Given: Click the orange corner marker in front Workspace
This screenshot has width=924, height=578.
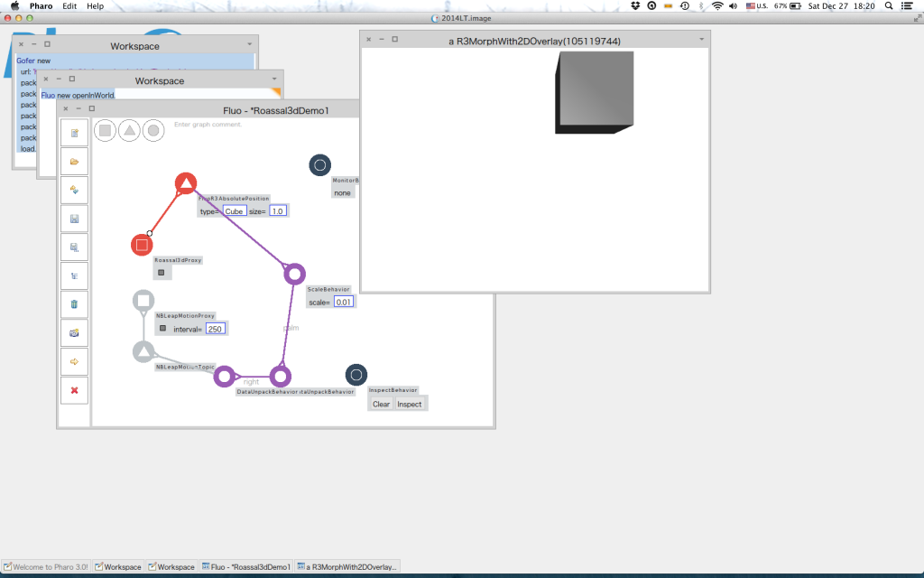Looking at the screenshot, I should (276, 93).
